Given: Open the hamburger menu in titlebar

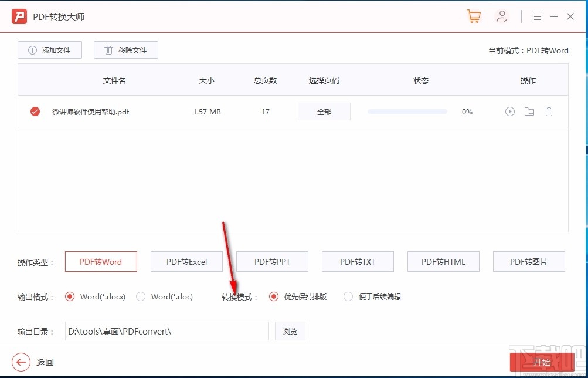Looking at the screenshot, I should pyautogui.click(x=537, y=16).
